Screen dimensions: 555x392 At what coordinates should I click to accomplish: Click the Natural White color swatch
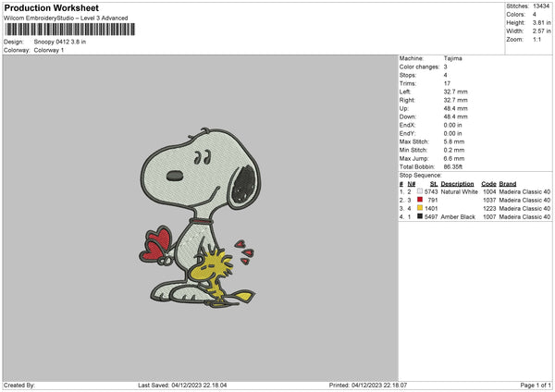click(419, 192)
